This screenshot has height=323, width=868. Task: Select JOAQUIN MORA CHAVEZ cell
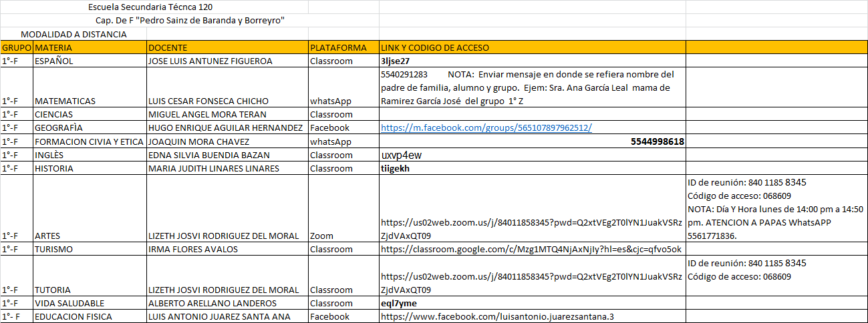pyautogui.click(x=227, y=141)
